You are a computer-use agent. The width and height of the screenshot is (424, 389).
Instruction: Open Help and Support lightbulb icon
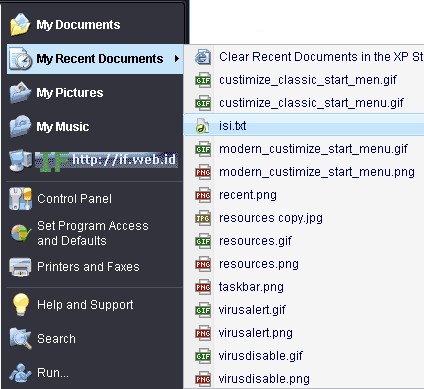(x=20, y=304)
